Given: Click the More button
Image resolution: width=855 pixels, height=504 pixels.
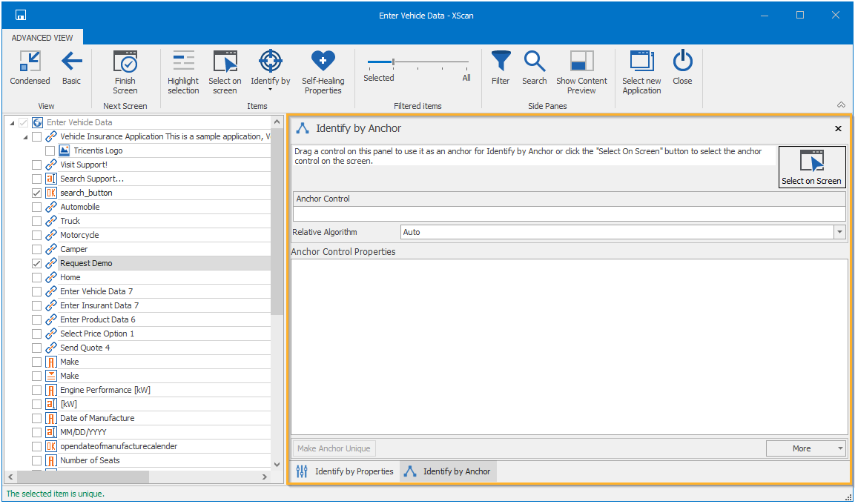Looking at the screenshot, I should click(805, 448).
